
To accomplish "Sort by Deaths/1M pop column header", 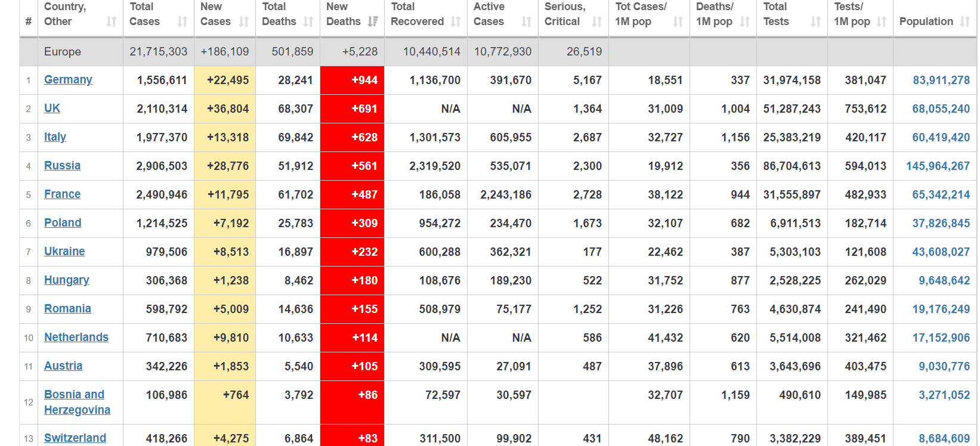I will 715,14.
